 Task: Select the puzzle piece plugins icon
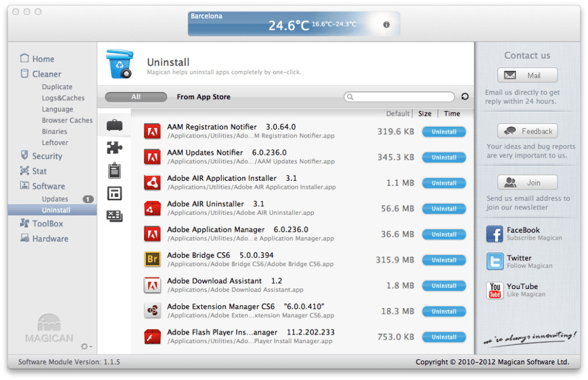(x=114, y=147)
